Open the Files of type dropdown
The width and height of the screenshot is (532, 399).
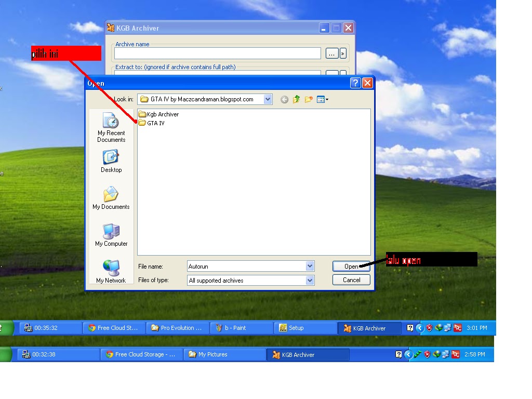(311, 280)
